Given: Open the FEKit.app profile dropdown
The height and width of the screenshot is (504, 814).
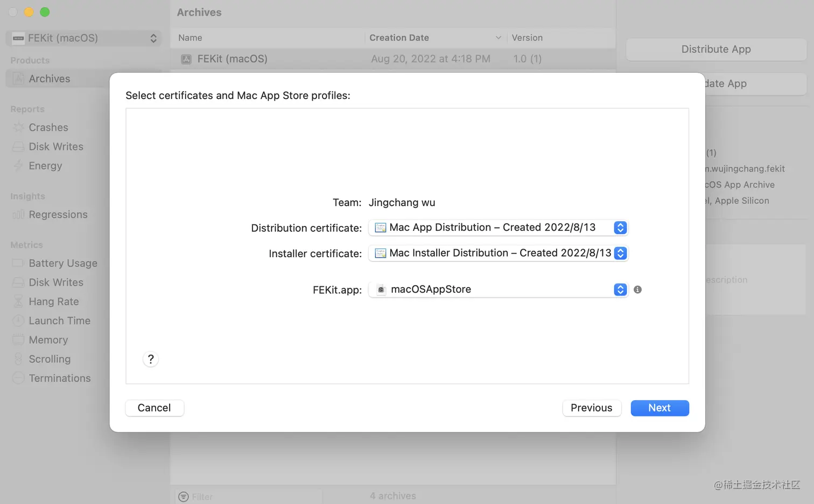Looking at the screenshot, I should click(x=498, y=289).
